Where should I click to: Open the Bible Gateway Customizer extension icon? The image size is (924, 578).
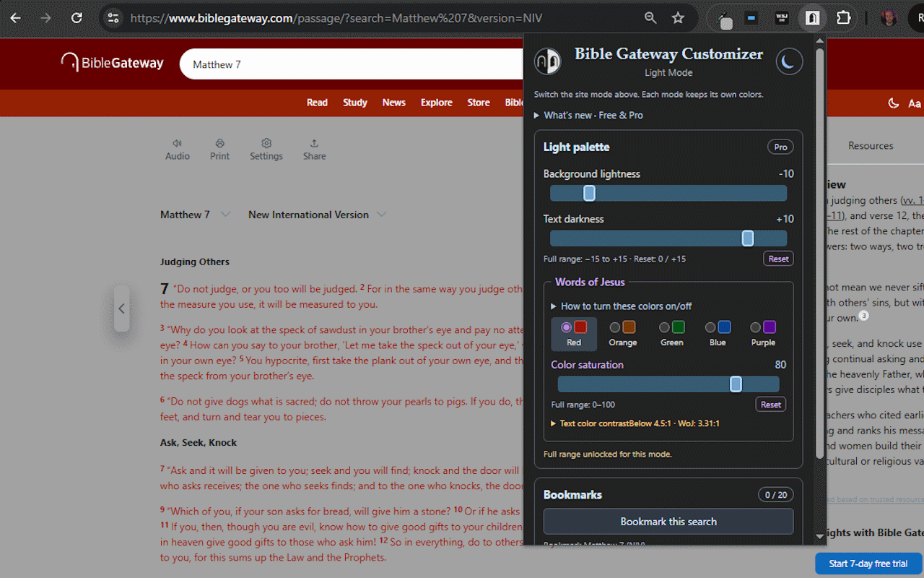tap(813, 18)
